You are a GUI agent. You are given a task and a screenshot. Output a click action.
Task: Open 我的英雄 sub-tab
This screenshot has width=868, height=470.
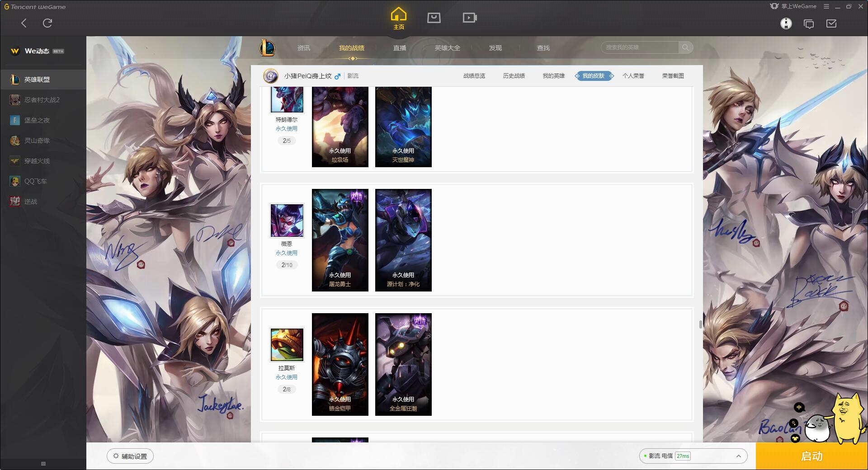pos(554,76)
